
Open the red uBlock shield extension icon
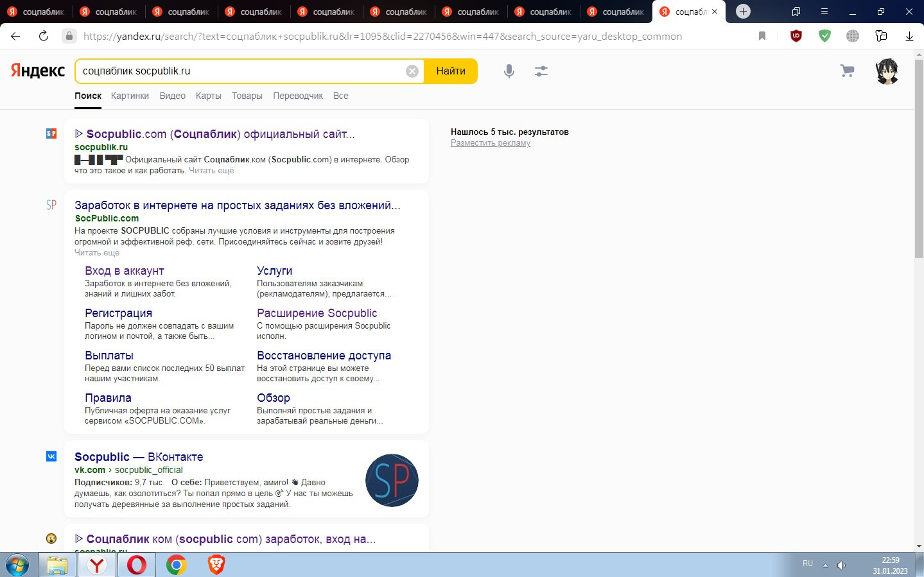(796, 36)
